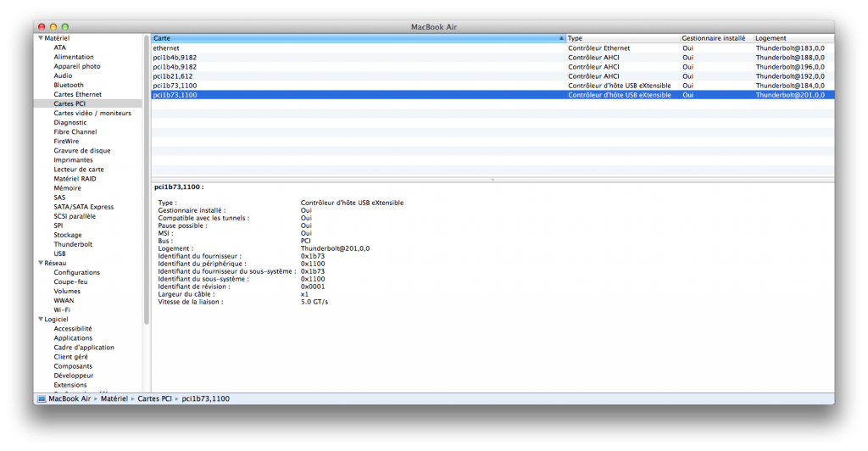Select Audio in the sidebar
This screenshot has width=868, height=451.
(63, 75)
